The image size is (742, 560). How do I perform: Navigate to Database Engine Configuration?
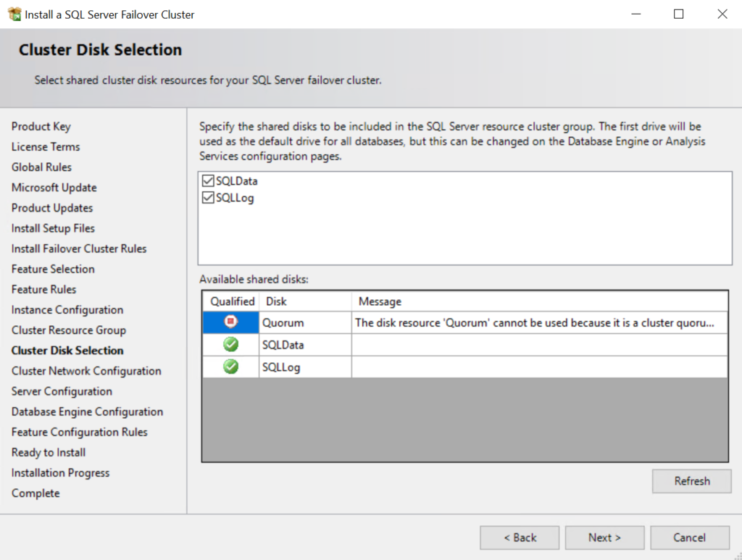(87, 411)
